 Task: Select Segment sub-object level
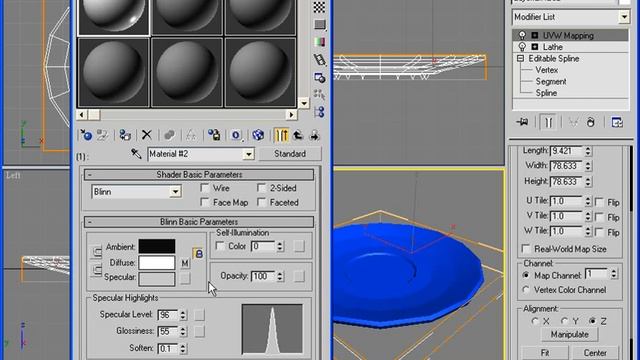point(551,81)
